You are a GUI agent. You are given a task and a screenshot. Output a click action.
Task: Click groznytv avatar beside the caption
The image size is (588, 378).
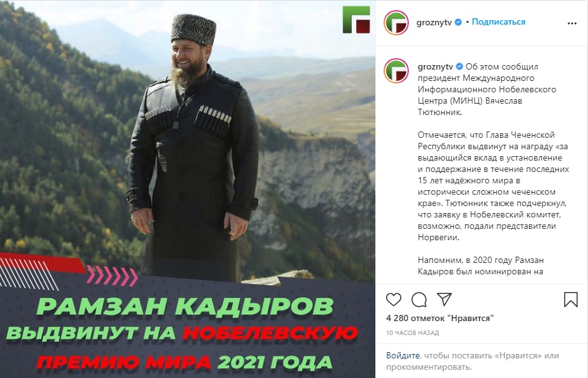point(396,70)
